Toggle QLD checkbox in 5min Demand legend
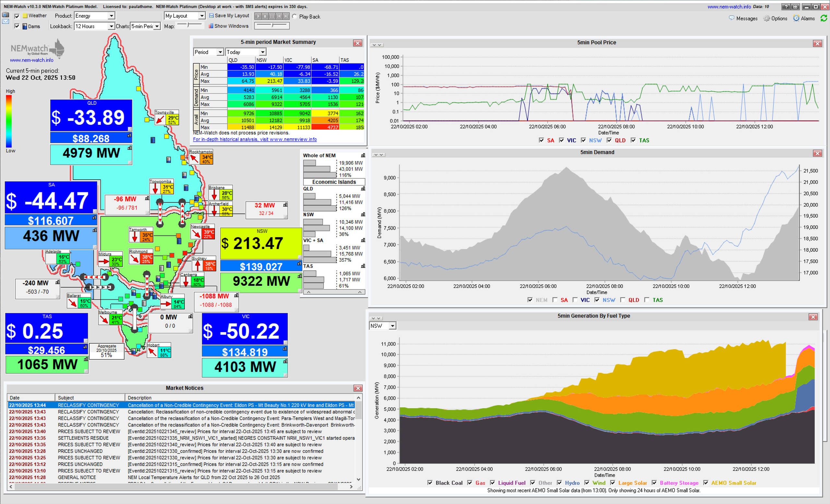Screen dimensions: 830x504 point(623,300)
